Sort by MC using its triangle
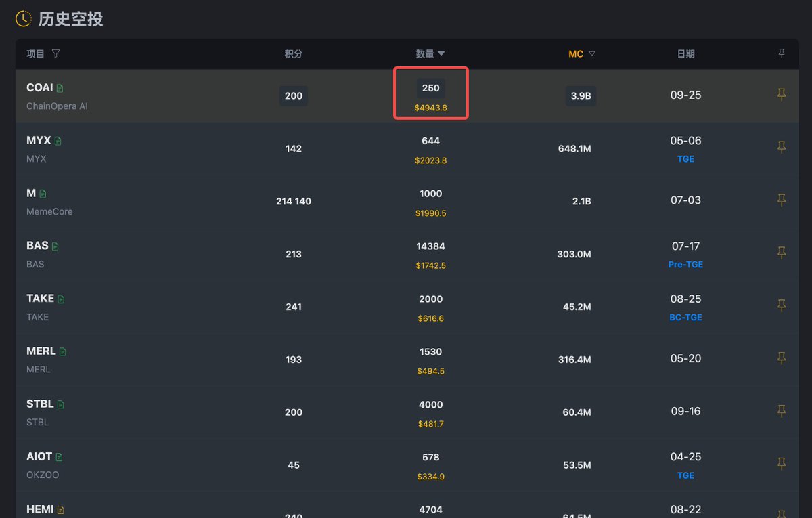Image resolution: width=812 pixels, height=518 pixels. (x=592, y=53)
